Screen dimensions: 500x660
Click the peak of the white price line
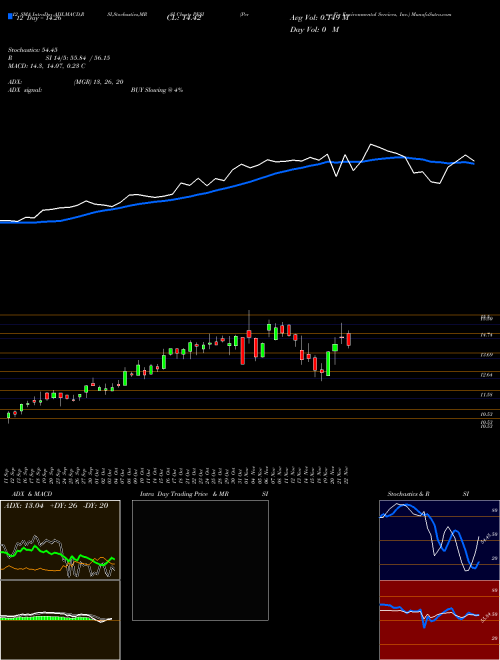[x=371, y=144]
